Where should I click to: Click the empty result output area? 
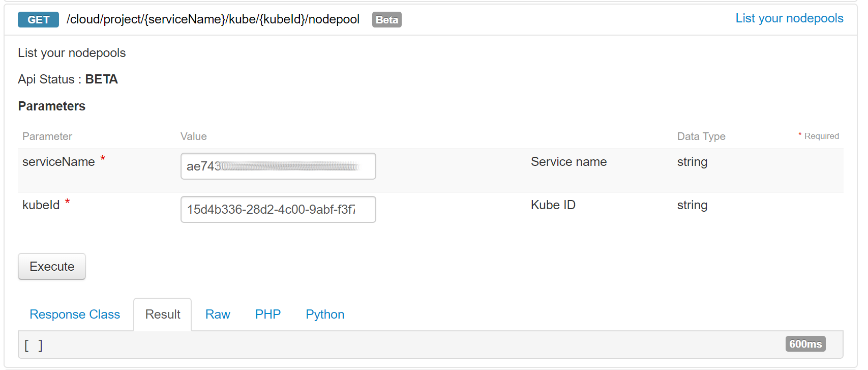click(x=431, y=345)
